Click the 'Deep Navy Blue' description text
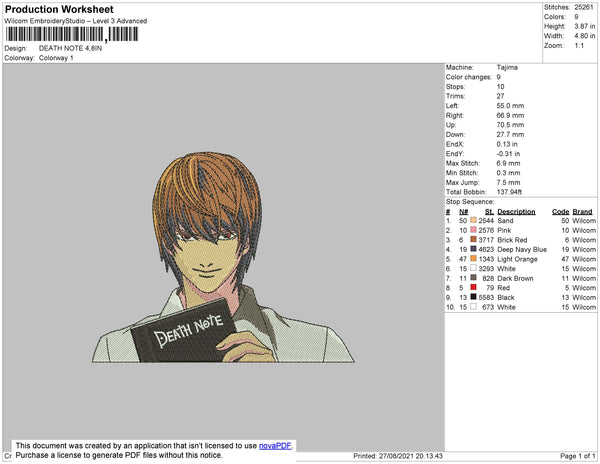Image resolution: width=600 pixels, height=464 pixels. pyautogui.click(x=522, y=249)
